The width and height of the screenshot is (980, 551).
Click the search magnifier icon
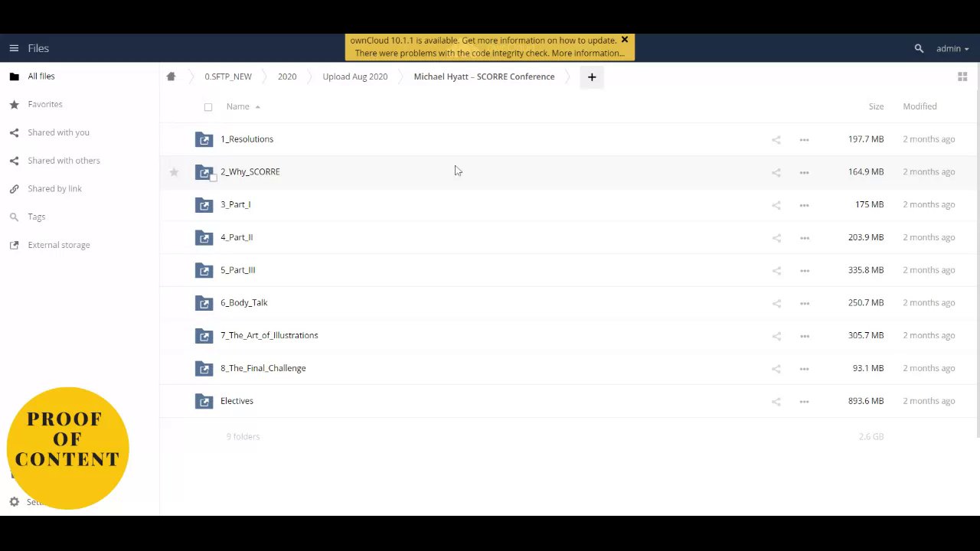coord(919,48)
